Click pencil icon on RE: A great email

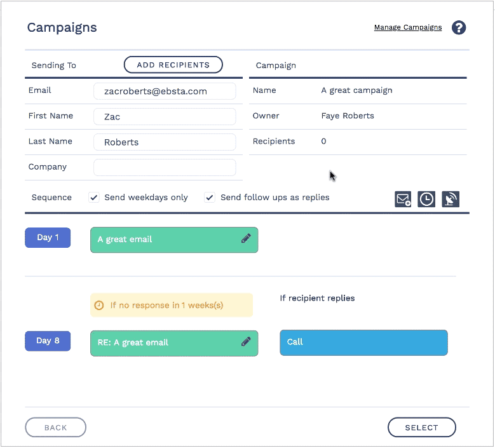tap(246, 342)
